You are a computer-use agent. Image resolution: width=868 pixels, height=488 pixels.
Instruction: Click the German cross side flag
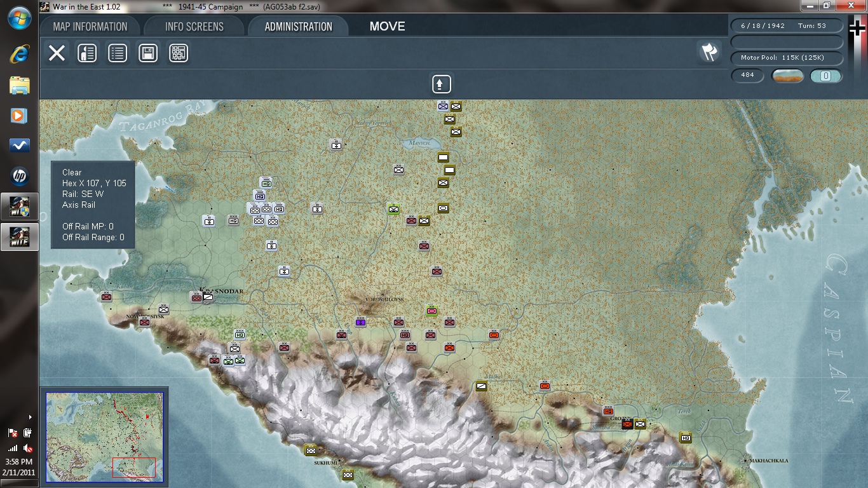click(857, 29)
